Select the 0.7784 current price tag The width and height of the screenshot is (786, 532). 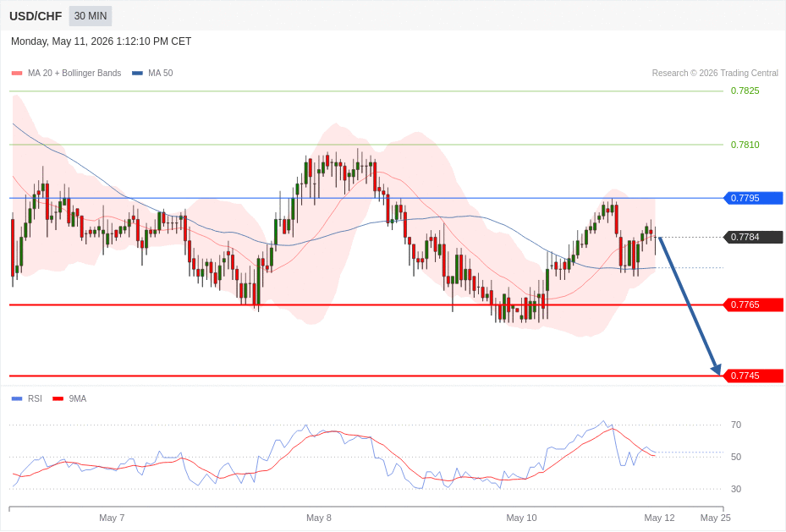[753, 237]
